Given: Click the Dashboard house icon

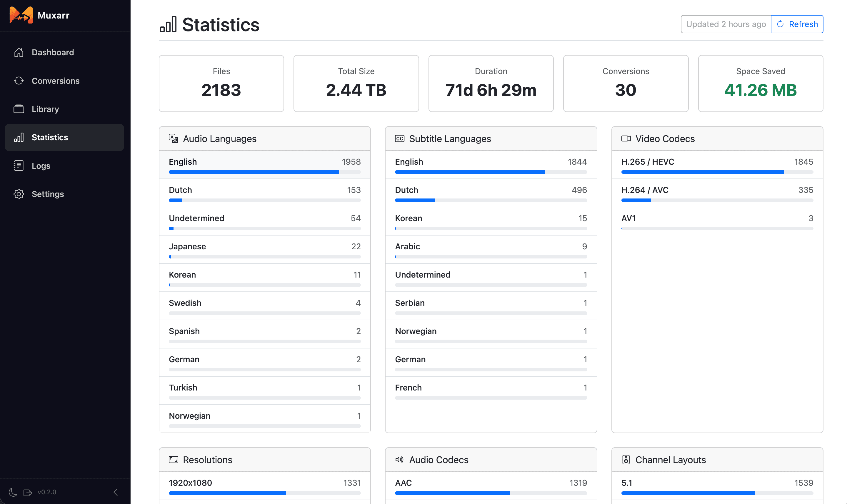Looking at the screenshot, I should (19, 52).
